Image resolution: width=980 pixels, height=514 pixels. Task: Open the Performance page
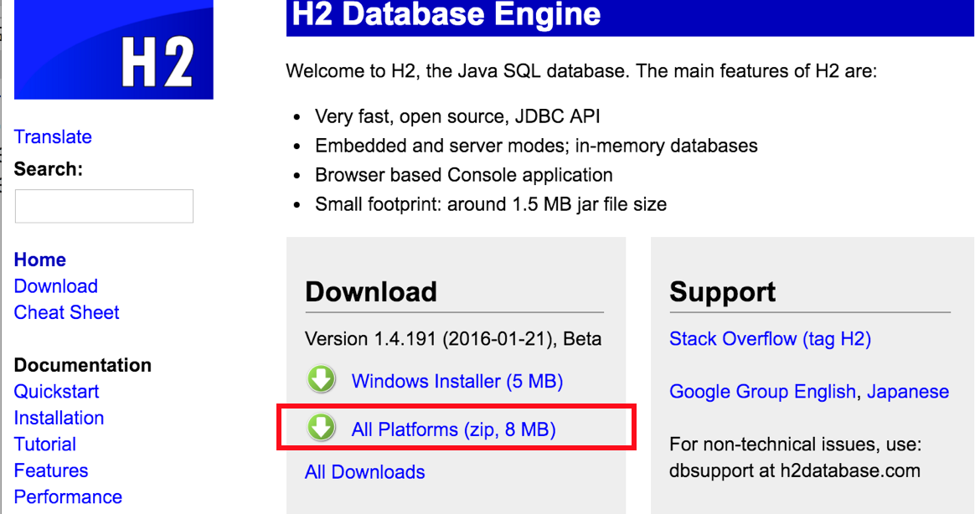click(68, 496)
